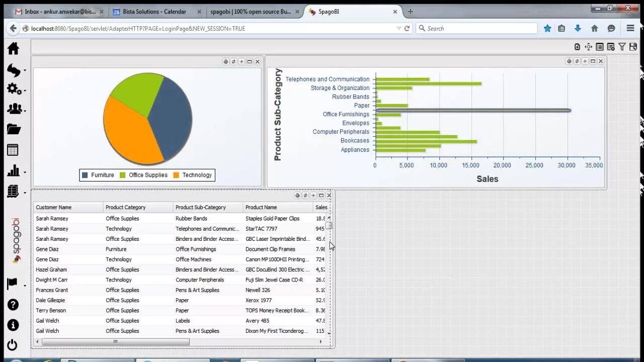Image resolution: width=644 pixels, height=362 pixels.
Task: Click the filter funnel toolbar icon
Action: pos(622,47)
